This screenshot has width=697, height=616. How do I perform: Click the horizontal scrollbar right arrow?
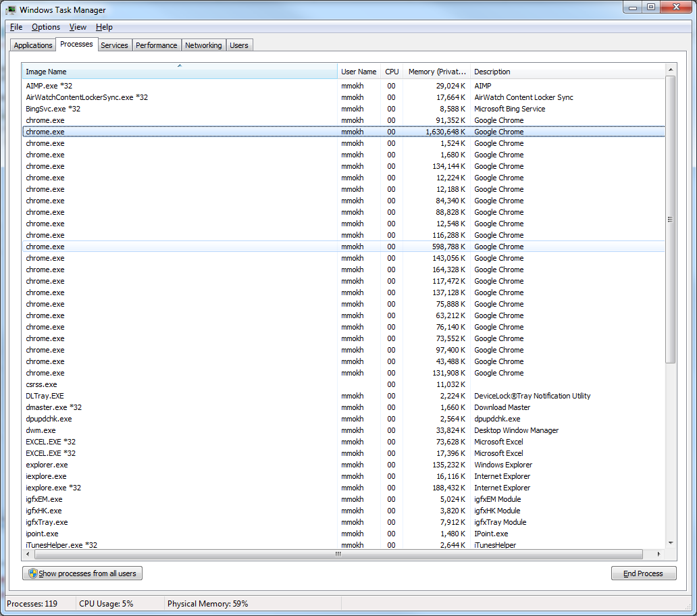point(659,555)
